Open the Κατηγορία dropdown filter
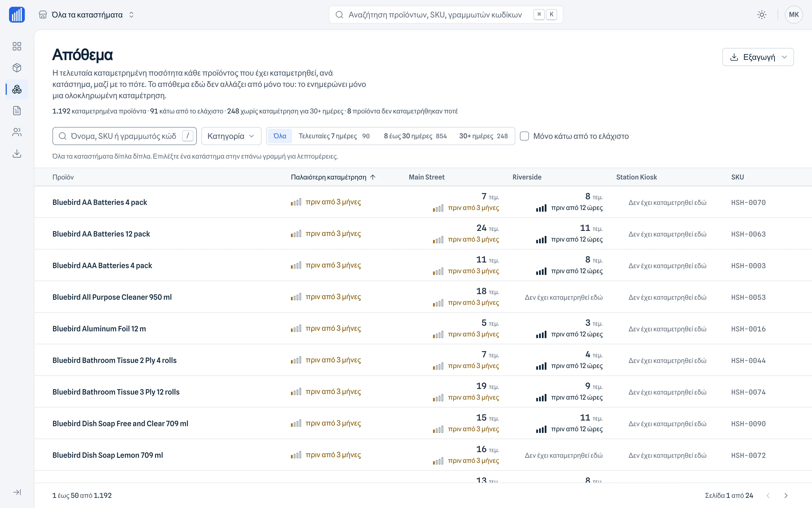The width and height of the screenshot is (812, 508). 231,136
